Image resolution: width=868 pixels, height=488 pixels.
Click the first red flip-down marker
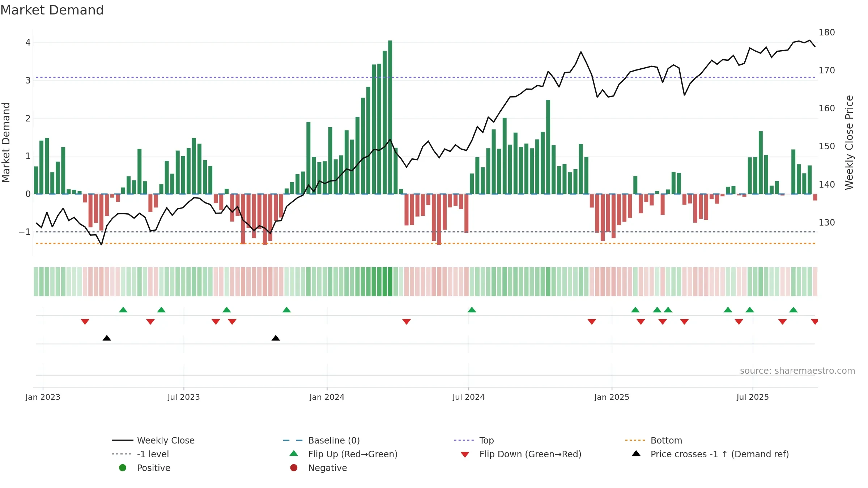coord(85,322)
